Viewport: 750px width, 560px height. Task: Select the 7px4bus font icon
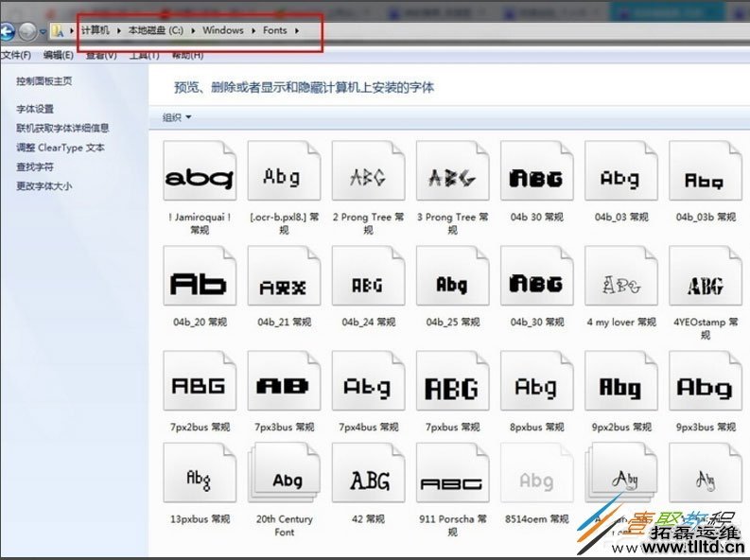[x=368, y=380]
